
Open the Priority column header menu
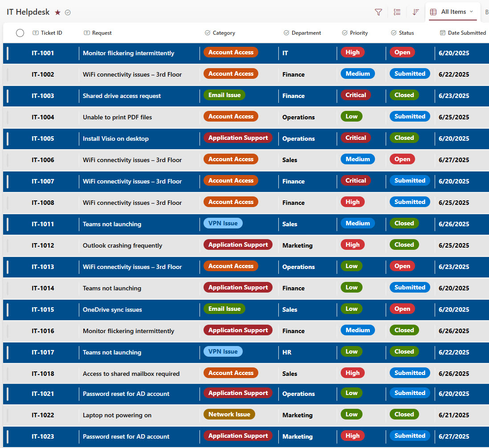point(359,33)
